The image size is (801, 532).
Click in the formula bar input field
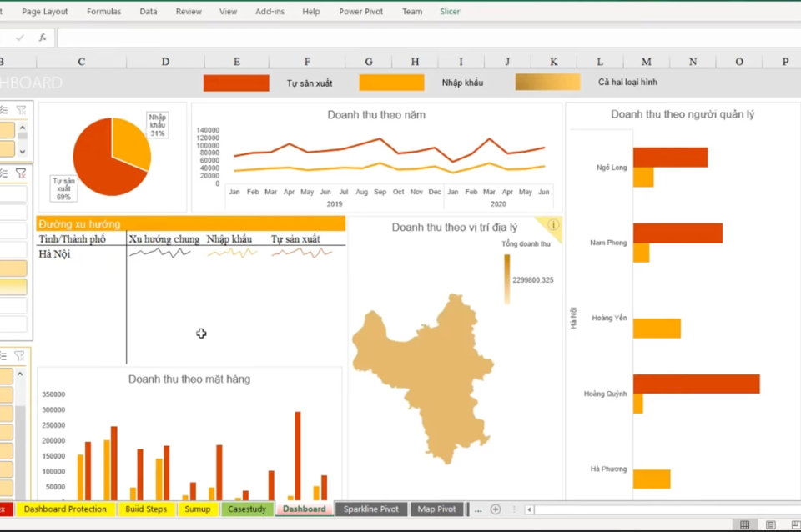pos(429,38)
